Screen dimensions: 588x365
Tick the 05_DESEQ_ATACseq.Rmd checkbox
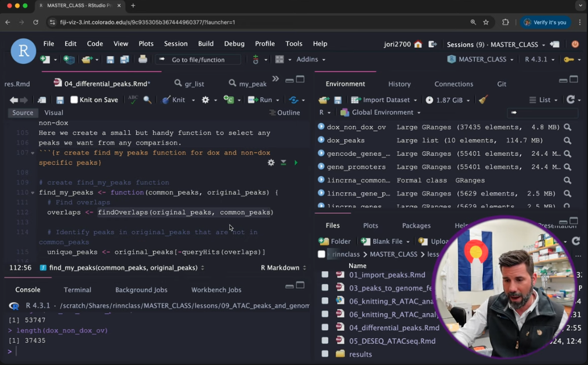coord(325,341)
